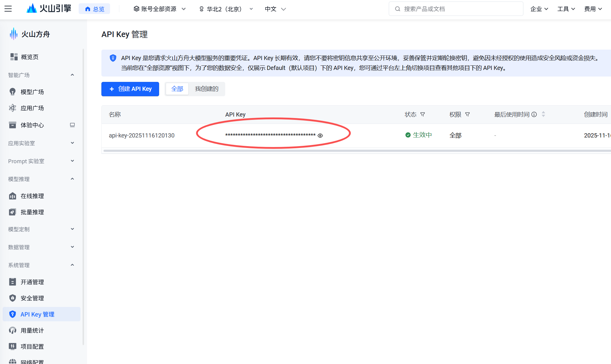Click the hamburger menu icon
This screenshot has height=364, width=611.
click(x=8, y=9)
